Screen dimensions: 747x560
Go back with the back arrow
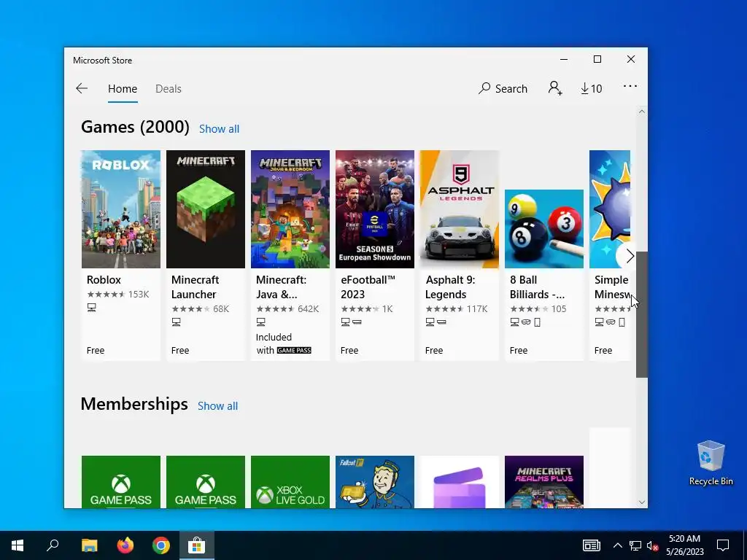point(82,88)
